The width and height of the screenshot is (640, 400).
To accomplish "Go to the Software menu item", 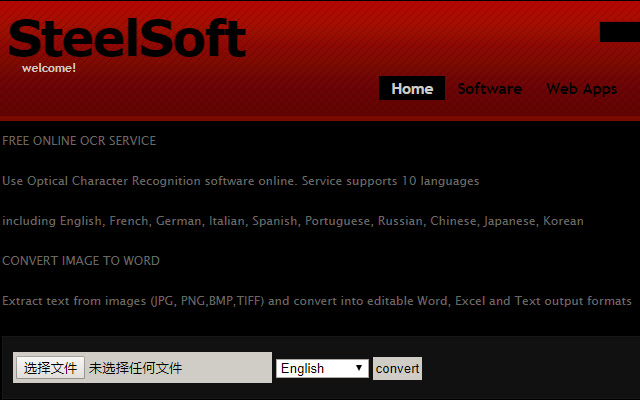I will tap(490, 89).
